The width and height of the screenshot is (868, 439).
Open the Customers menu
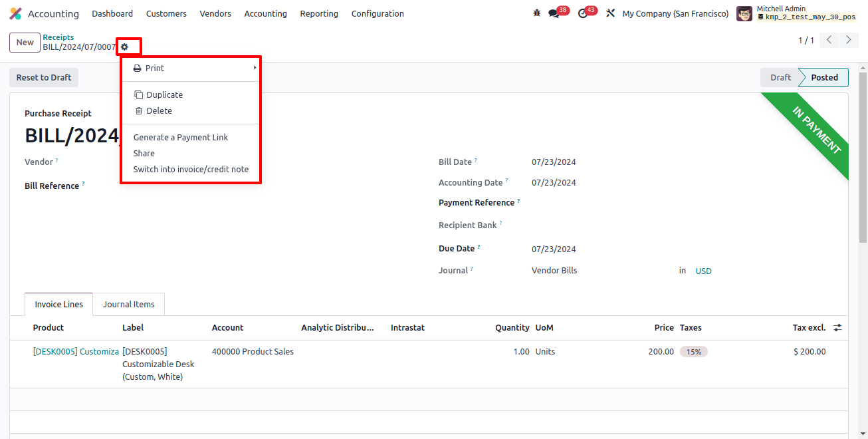coord(166,13)
